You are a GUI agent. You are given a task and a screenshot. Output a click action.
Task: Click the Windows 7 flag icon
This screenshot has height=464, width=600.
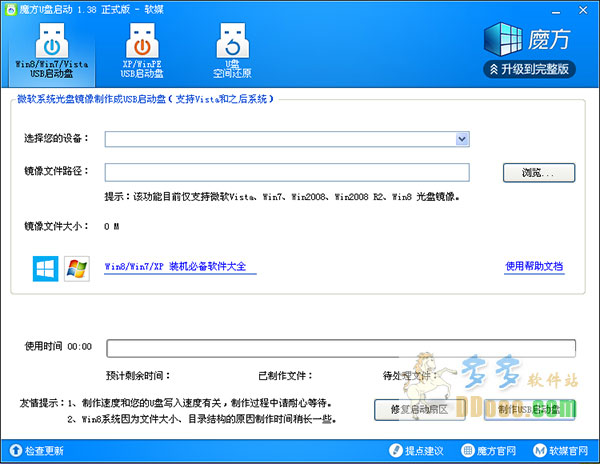(77, 269)
